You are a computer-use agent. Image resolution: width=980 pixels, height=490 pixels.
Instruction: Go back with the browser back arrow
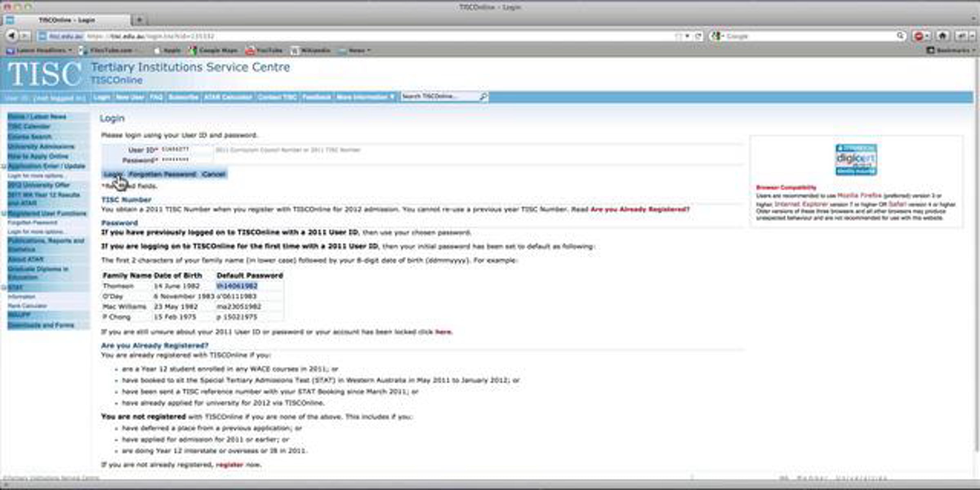click(11, 36)
